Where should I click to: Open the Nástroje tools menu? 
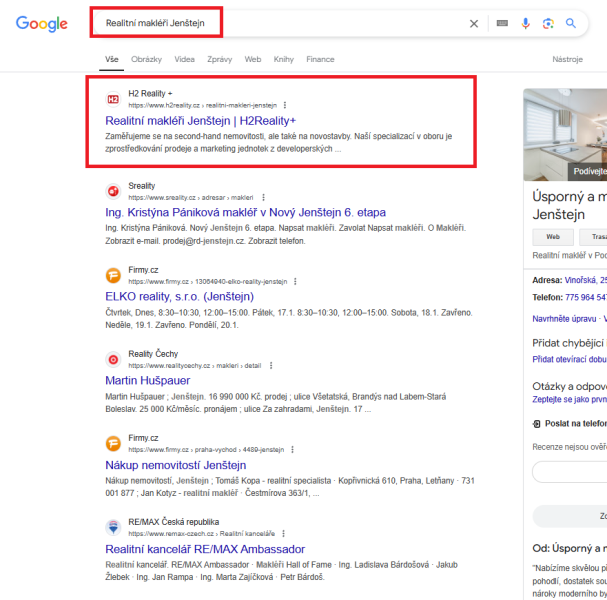click(567, 59)
